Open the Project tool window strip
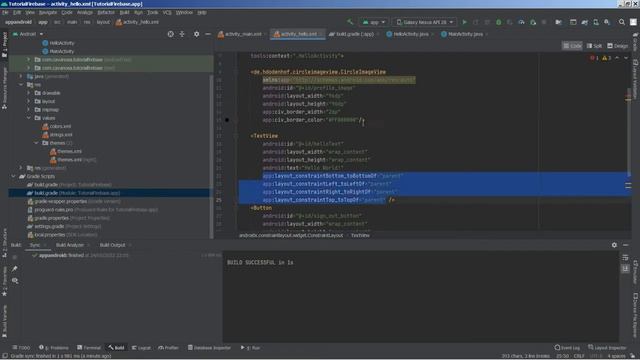Screen dimensions: 640x360 click(x=4, y=44)
